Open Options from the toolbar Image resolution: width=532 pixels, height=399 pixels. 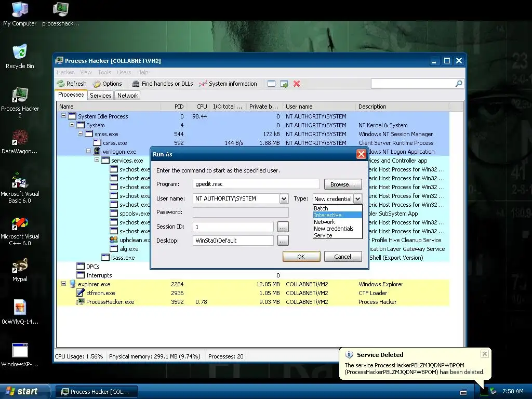pyautogui.click(x=108, y=84)
